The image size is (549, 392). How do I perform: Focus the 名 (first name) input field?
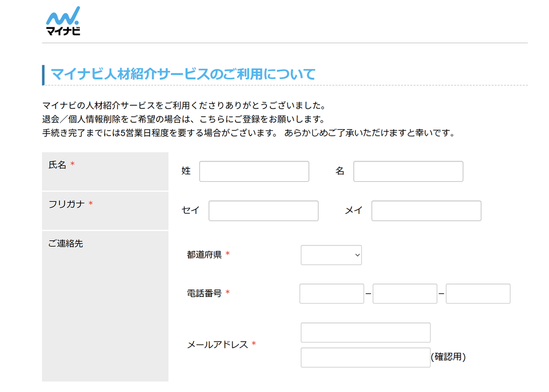[408, 171]
